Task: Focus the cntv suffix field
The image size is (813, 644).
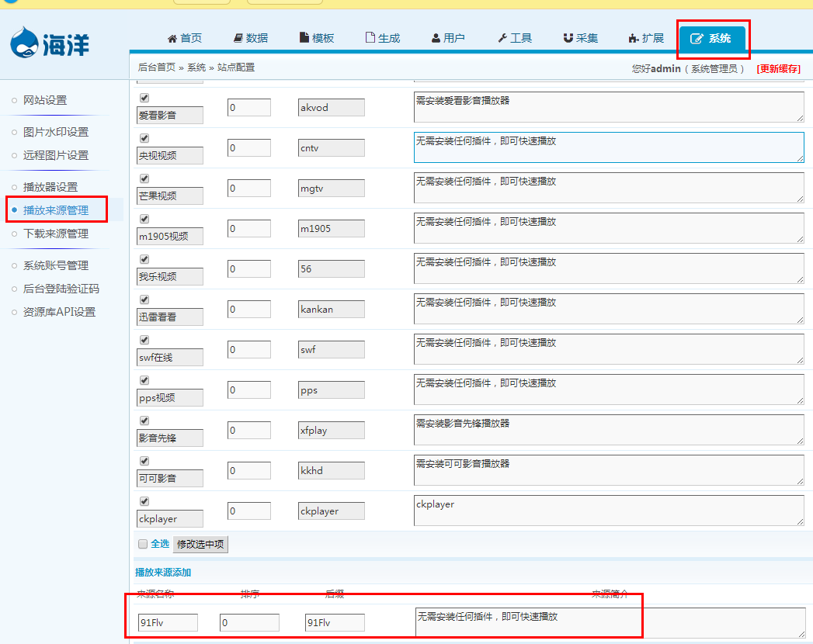Action: [332, 148]
